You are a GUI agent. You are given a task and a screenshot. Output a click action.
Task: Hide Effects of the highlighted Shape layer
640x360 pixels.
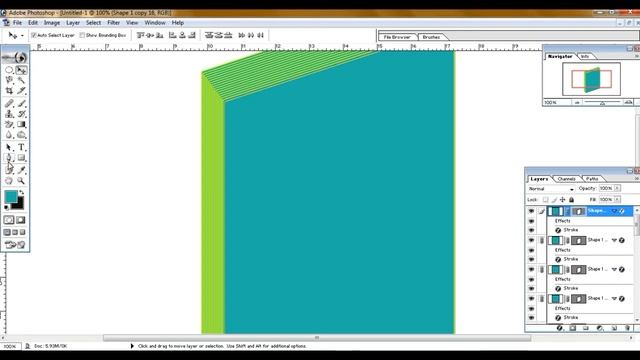pos(531,221)
